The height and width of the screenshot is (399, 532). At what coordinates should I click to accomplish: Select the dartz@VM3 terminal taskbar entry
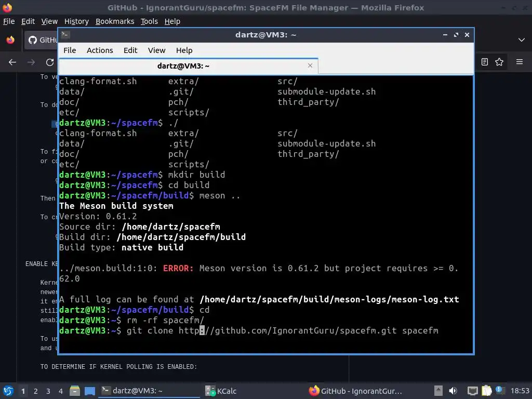pyautogui.click(x=149, y=391)
